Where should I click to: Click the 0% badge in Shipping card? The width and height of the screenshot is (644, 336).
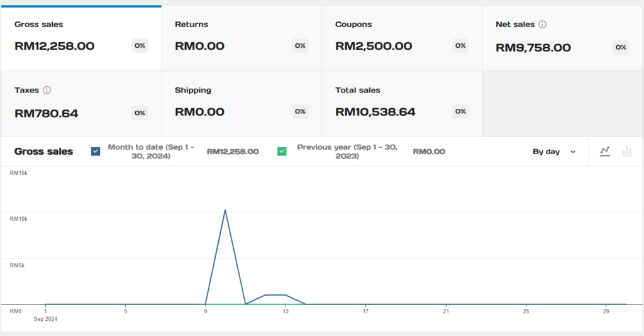coord(300,111)
